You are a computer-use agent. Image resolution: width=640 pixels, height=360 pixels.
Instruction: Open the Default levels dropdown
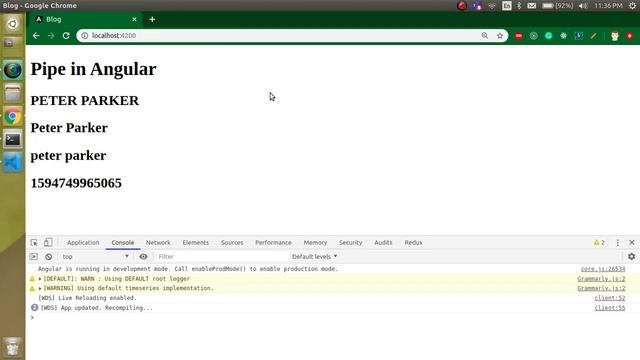(x=314, y=257)
